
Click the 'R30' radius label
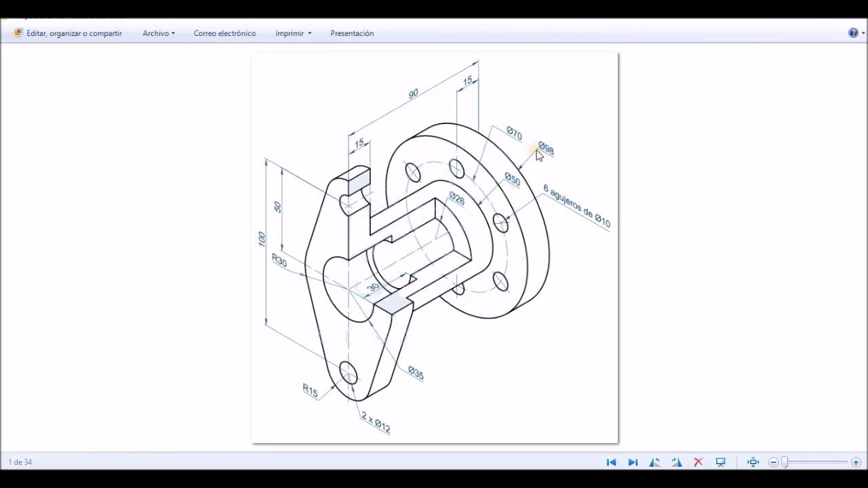279,260
